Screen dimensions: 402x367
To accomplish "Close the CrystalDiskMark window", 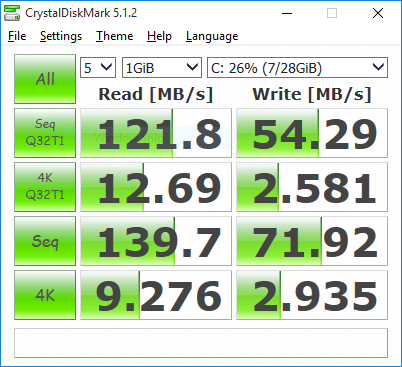I will (378, 13).
